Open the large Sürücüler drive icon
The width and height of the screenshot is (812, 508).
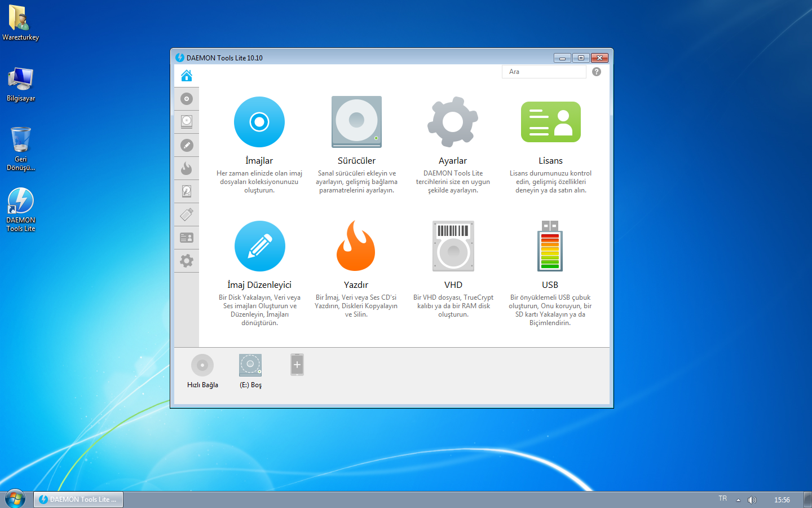[x=356, y=122]
